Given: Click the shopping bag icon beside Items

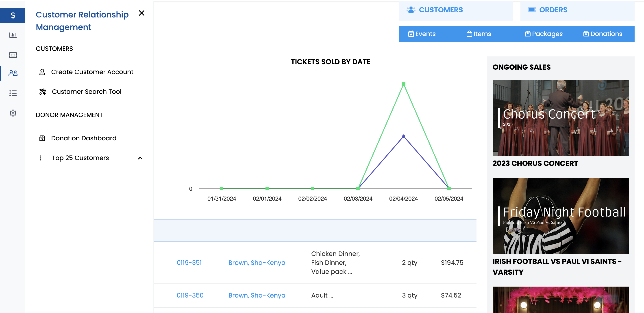Looking at the screenshot, I should click(469, 34).
